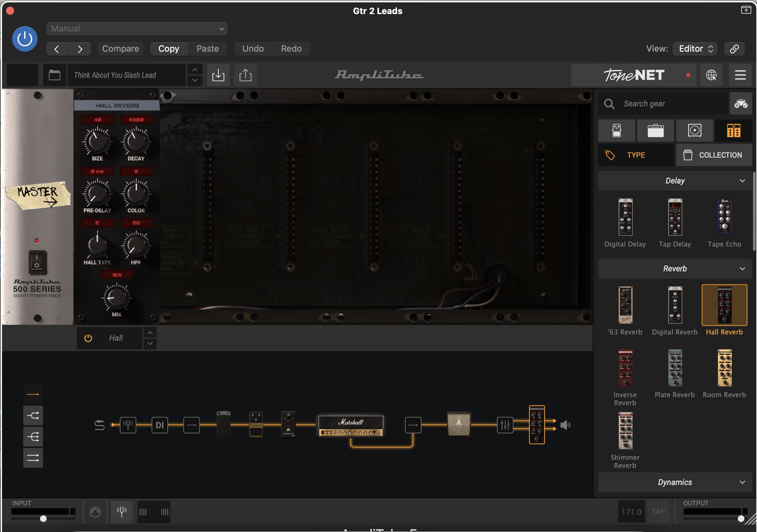The width and height of the screenshot is (757, 532).
Task: Open the ToneNET panel
Action: click(634, 75)
